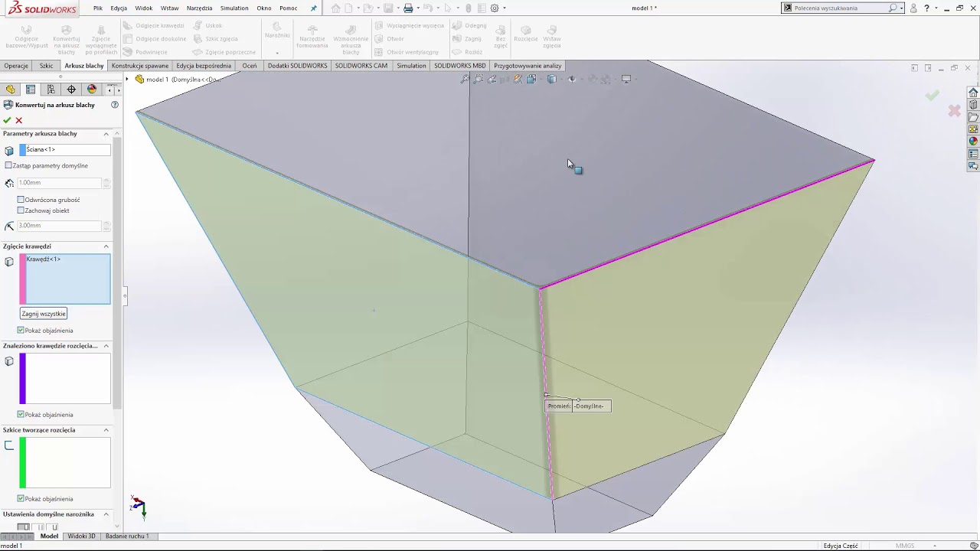Click the Promień -Domyślne- callout in the viewport
This screenshot has height=551, width=980.
(578, 406)
